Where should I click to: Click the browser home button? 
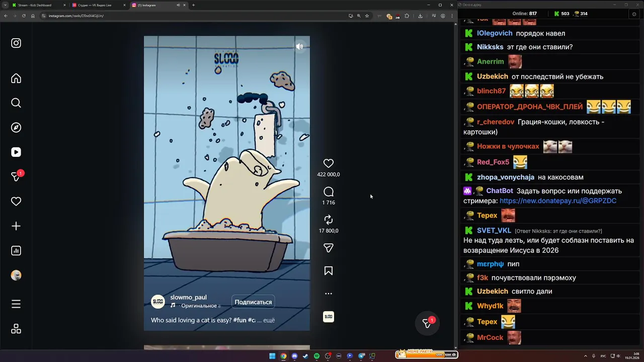coord(33,16)
